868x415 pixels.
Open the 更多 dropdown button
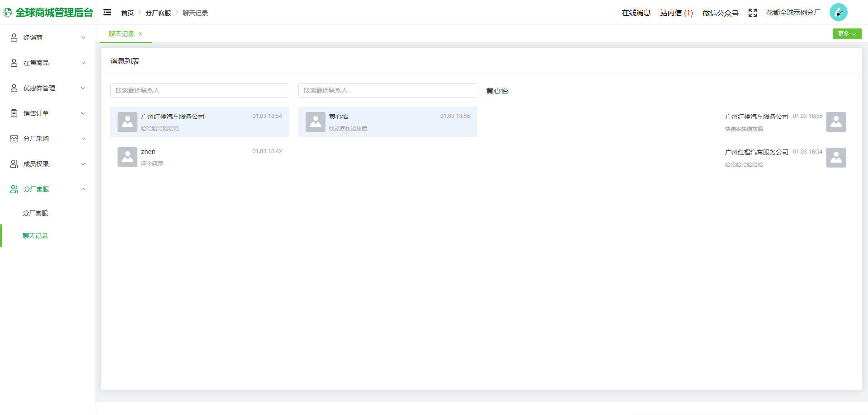point(847,34)
